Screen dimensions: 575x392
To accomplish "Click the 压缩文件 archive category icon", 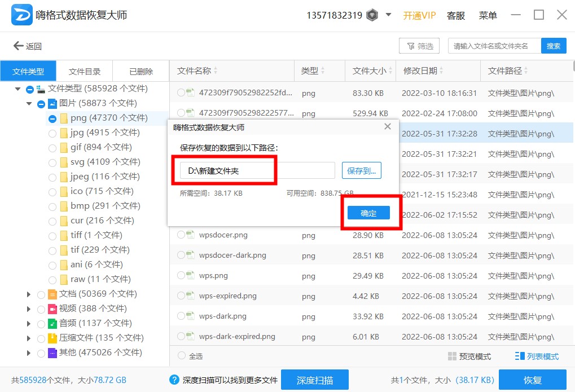I will pos(52,338).
